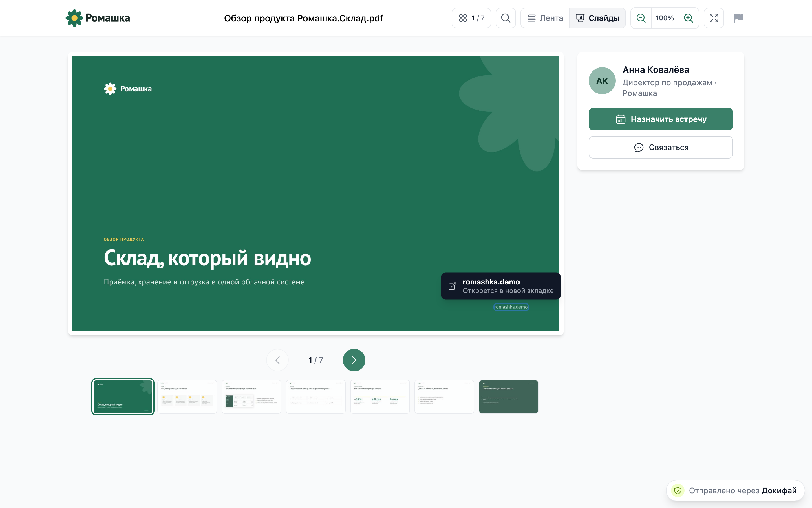
Task: Click the slide subtitle Приёмка, хранение и отгрузка
Action: tap(204, 282)
